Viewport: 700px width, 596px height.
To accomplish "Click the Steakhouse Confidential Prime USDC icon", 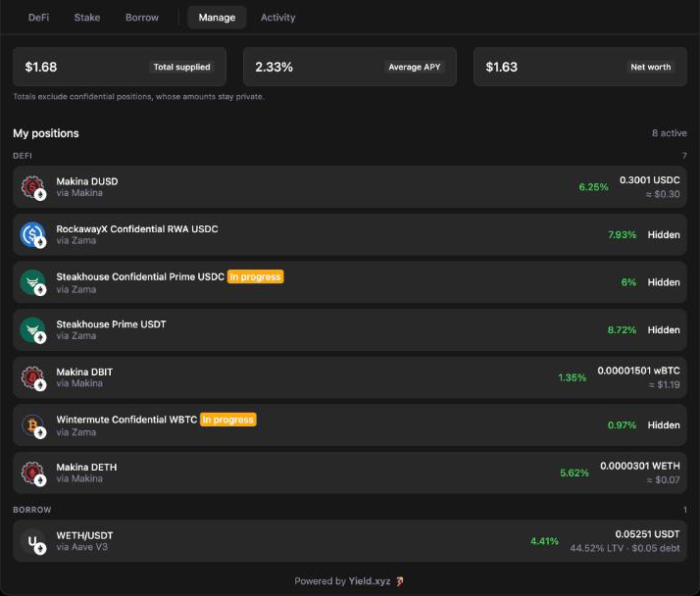I will pos(33,282).
